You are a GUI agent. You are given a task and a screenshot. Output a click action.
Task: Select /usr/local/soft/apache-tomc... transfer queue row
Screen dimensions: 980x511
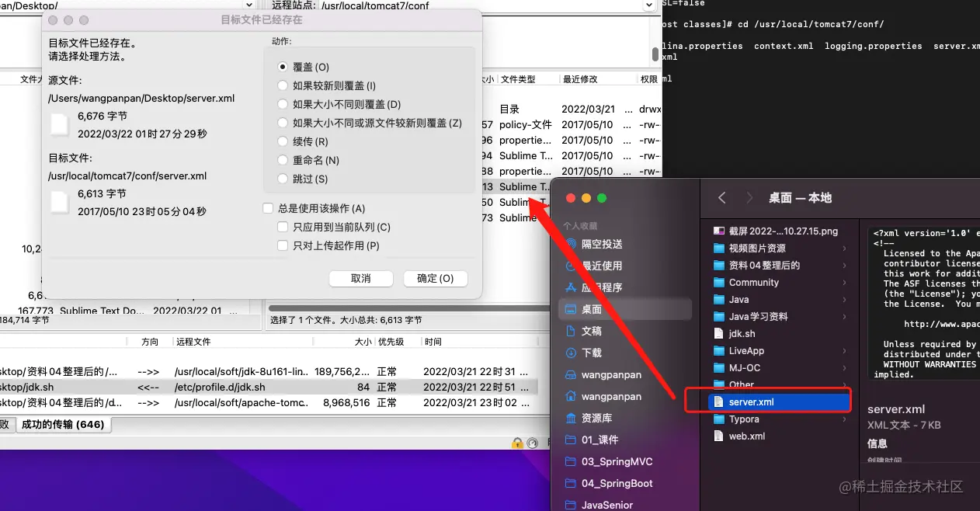tap(269, 403)
